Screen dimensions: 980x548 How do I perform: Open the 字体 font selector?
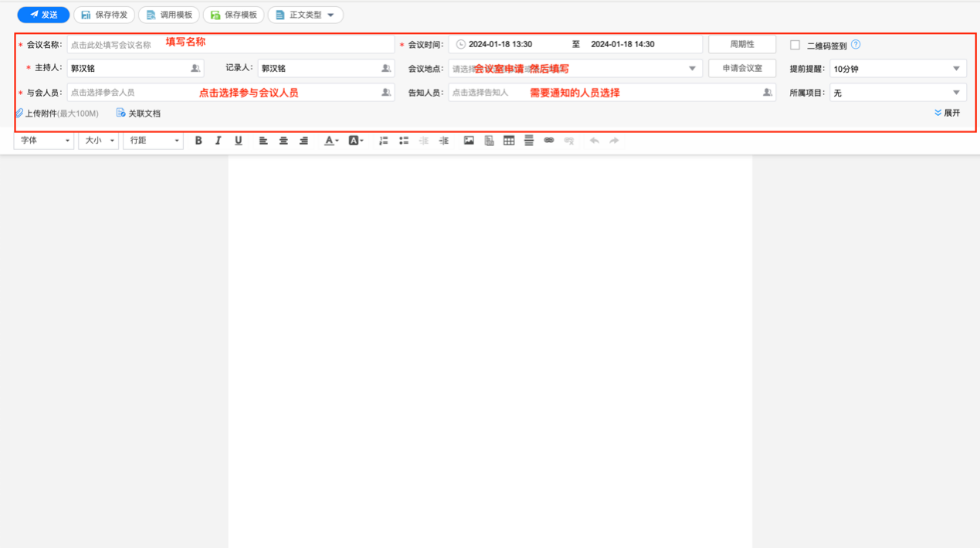pyautogui.click(x=44, y=140)
